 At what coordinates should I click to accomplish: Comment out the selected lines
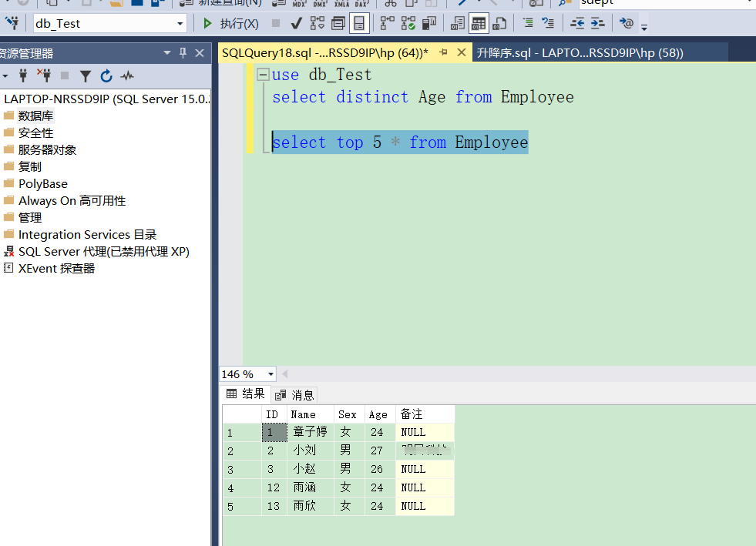point(529,23)
